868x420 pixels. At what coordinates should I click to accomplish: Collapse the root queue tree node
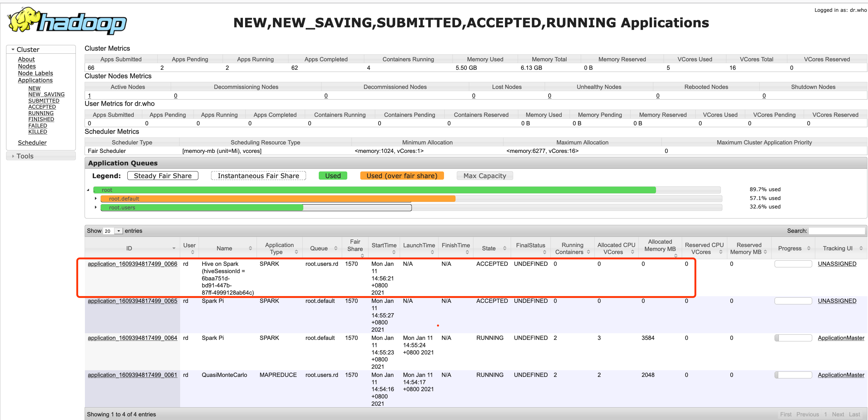[88, 190]
